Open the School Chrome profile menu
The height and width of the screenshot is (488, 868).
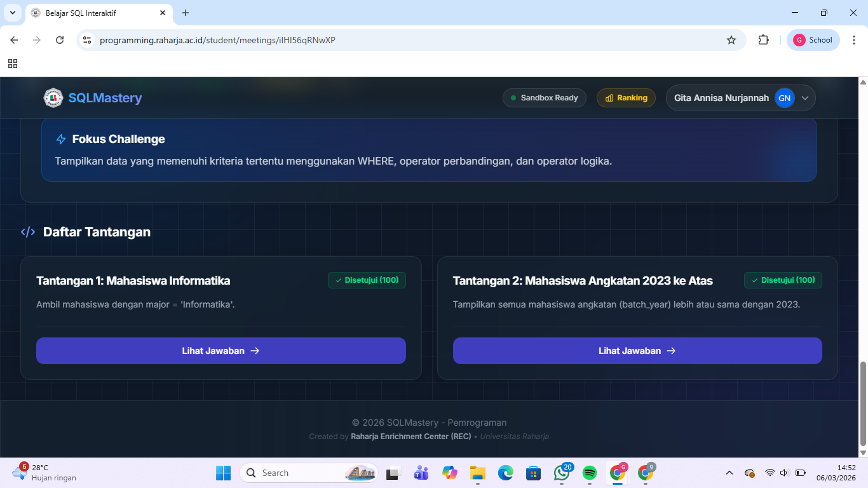click(x=813, y=40)
